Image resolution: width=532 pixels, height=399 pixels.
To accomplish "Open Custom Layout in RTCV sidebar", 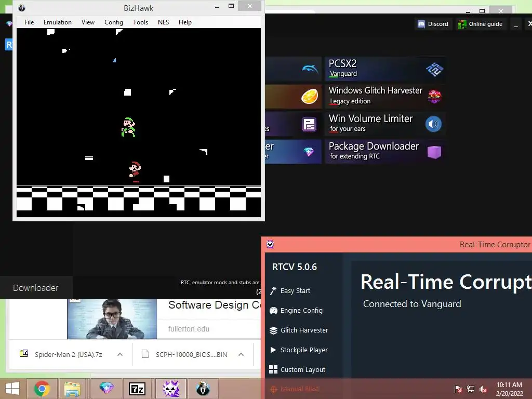I will [x=303, y=369].
